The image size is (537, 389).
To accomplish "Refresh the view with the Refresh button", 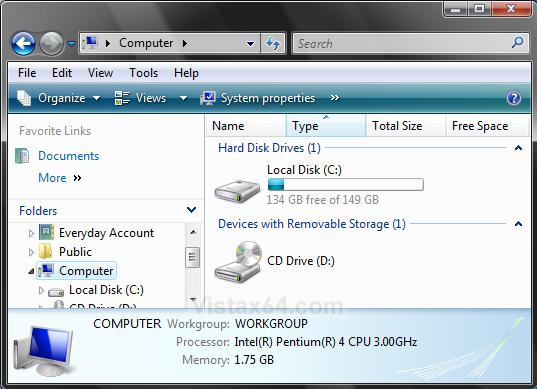I will [x=273, y=43].
